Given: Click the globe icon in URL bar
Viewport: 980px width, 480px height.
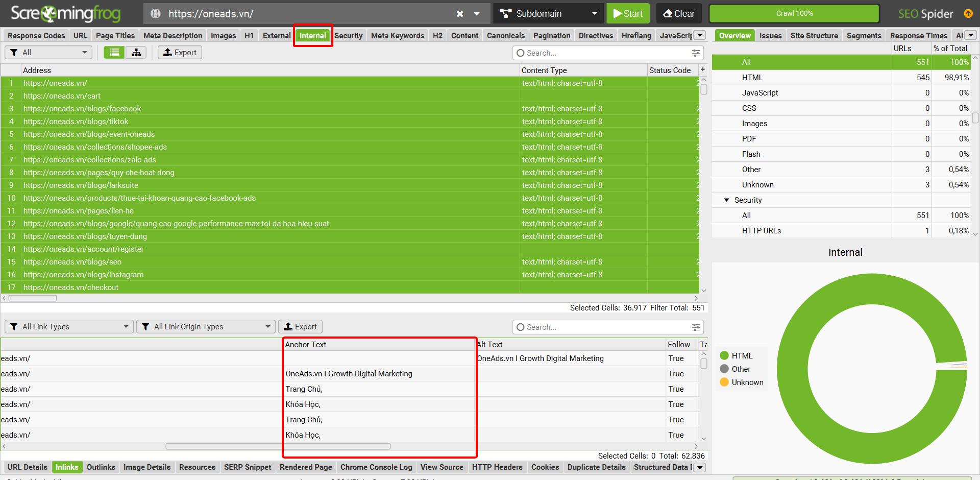Looking at the screenshot, I should point(156,14).
